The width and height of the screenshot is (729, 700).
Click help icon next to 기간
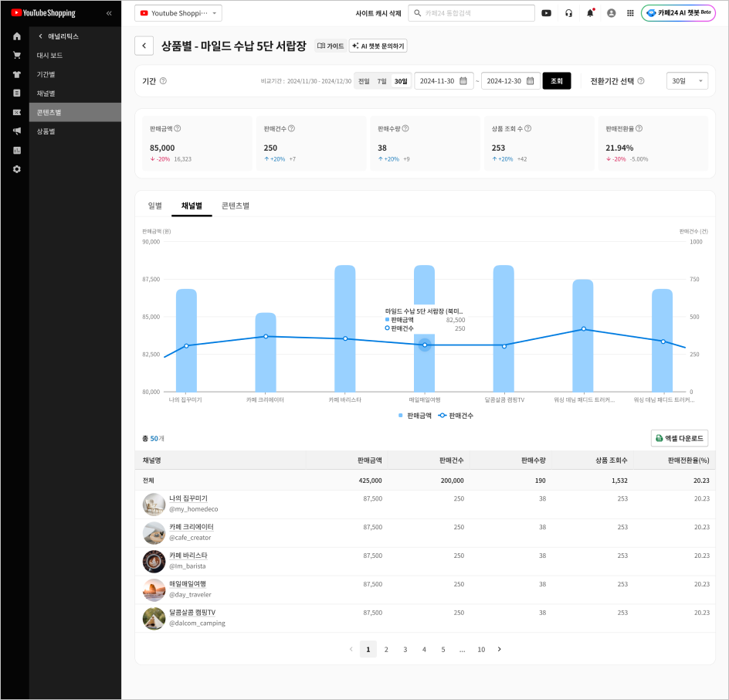point(163,81)
